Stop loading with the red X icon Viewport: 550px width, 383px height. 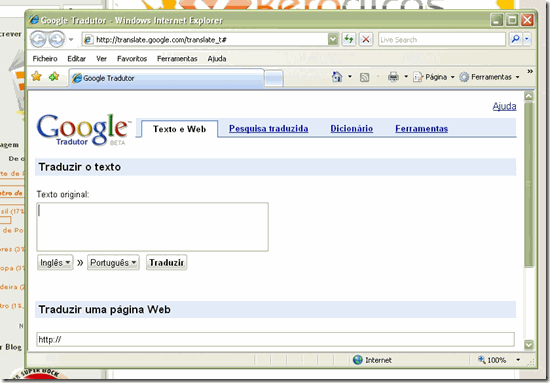(x=366, y=39)
